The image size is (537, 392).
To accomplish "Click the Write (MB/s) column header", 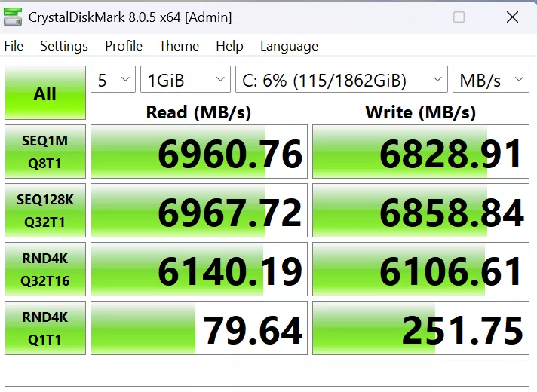I will (421, 112).
